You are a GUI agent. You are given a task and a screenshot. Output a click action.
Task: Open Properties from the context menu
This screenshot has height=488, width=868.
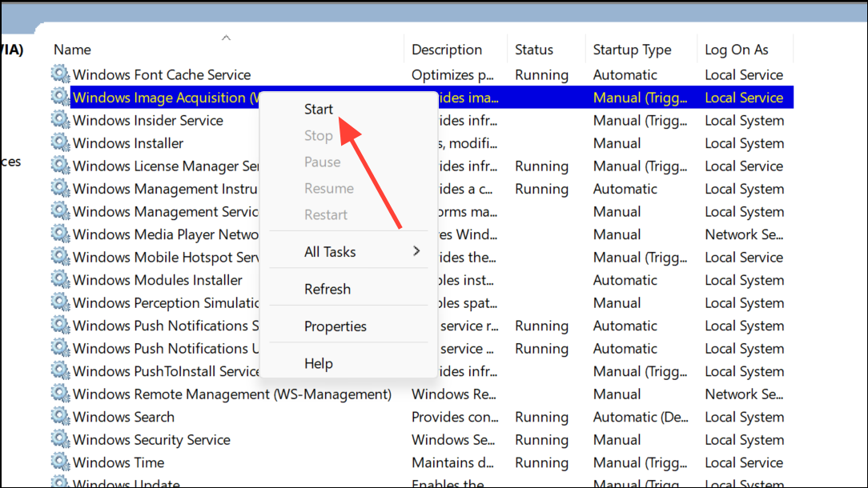click(x=335, y=326)
